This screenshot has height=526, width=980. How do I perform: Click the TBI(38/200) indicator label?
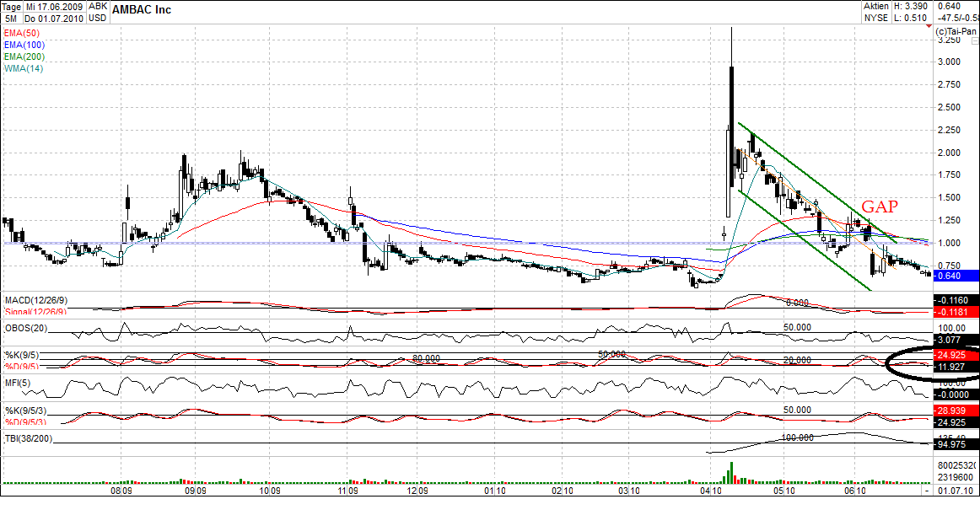point(29,438)
